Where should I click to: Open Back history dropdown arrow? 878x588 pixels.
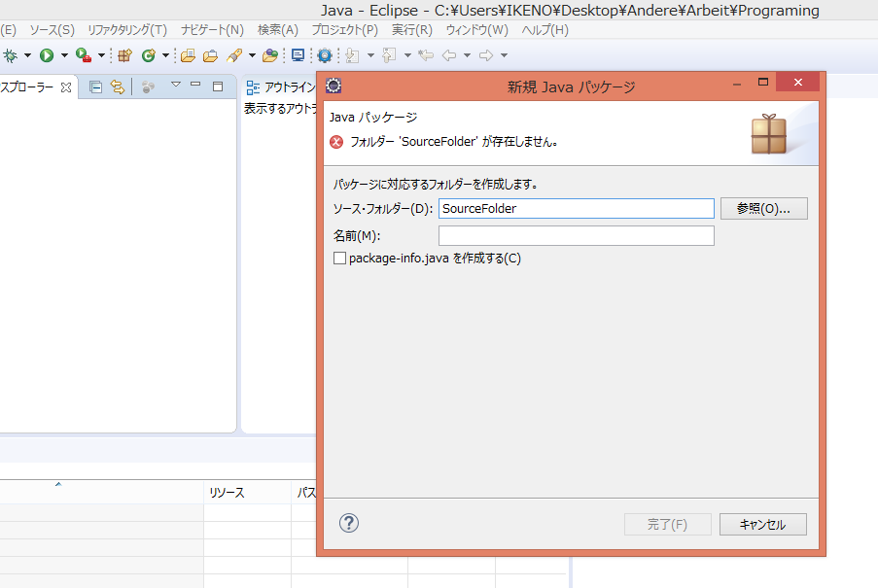[x=467, y=55]
